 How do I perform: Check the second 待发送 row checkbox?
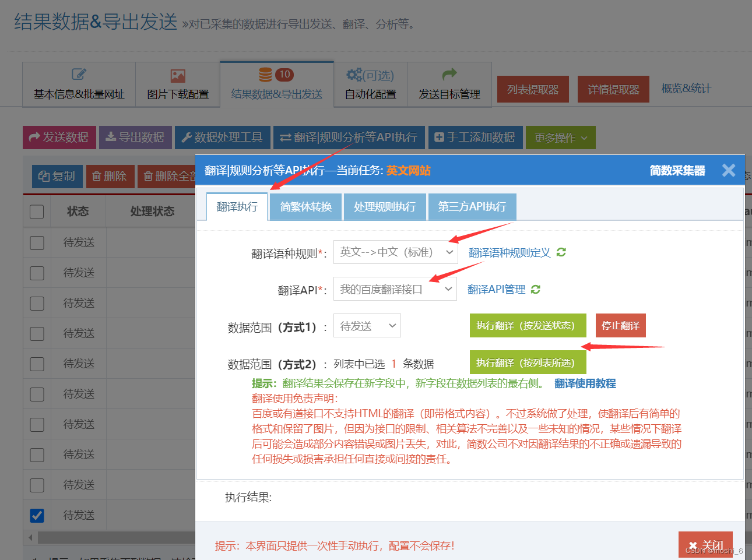click(37, 273)
